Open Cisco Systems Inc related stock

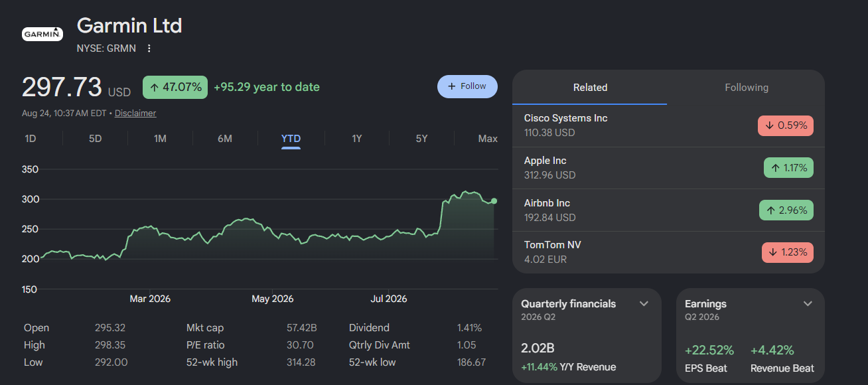(668, 125)
